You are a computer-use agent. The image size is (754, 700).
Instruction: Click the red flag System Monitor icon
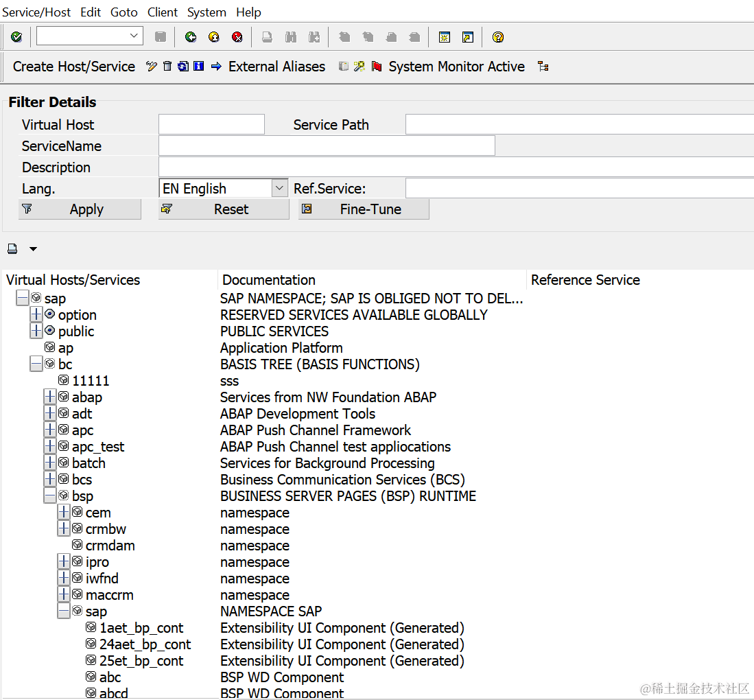click(x=377, y=67)
